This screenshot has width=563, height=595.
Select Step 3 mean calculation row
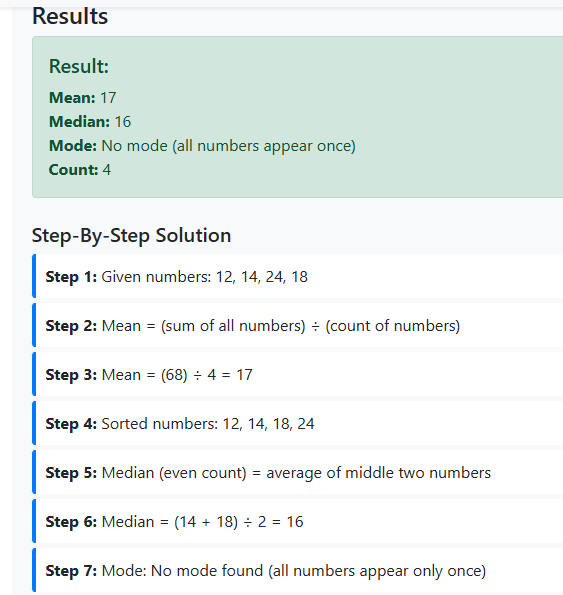pyautogui.click(x=297, y=374)
